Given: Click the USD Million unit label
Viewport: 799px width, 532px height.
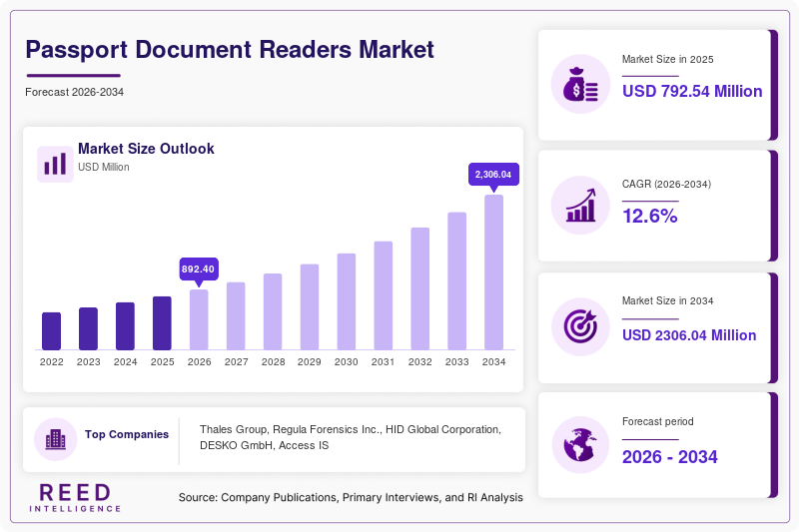Looking at the screenshot, I should coord(104,167).
